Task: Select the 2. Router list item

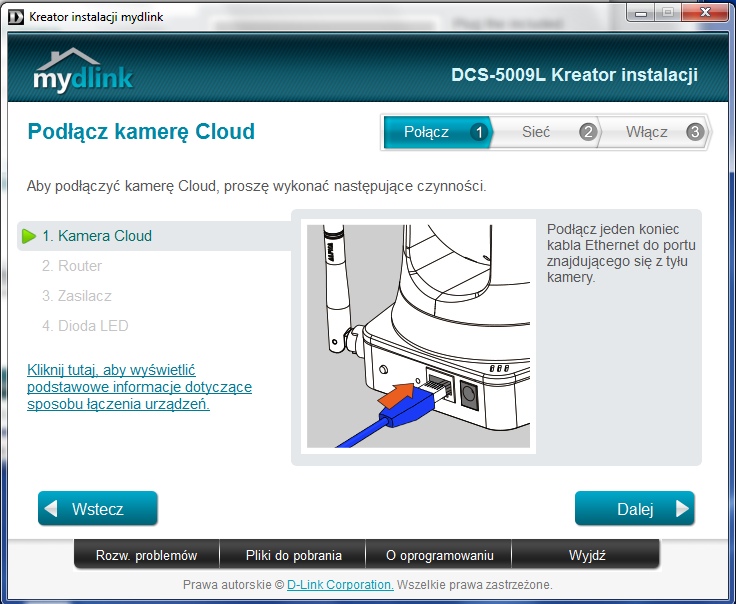Action: pyautogui.click(x=72, y=266)
